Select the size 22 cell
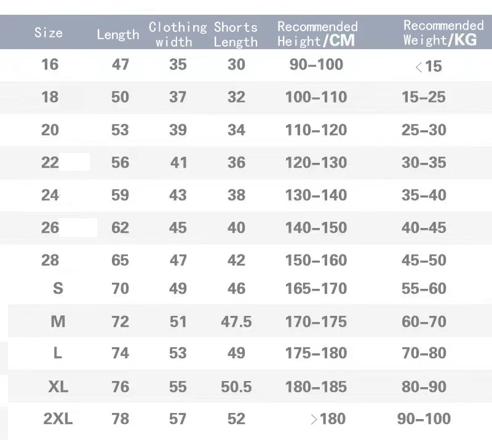The height and width of the screenshot is (448, 492). [50, 162]
